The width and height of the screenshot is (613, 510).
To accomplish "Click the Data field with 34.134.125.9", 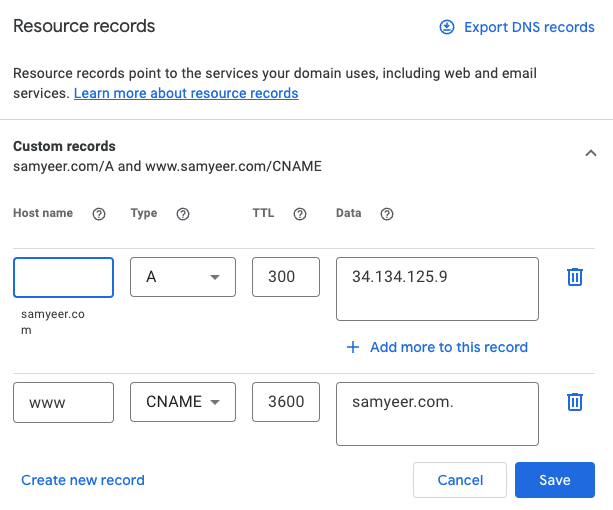I will (437, 289).
